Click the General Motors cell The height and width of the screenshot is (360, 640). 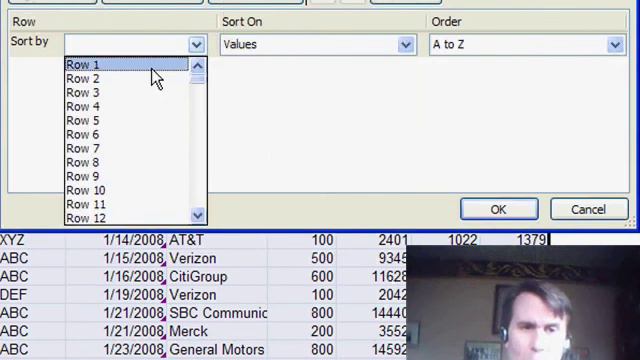217,349
